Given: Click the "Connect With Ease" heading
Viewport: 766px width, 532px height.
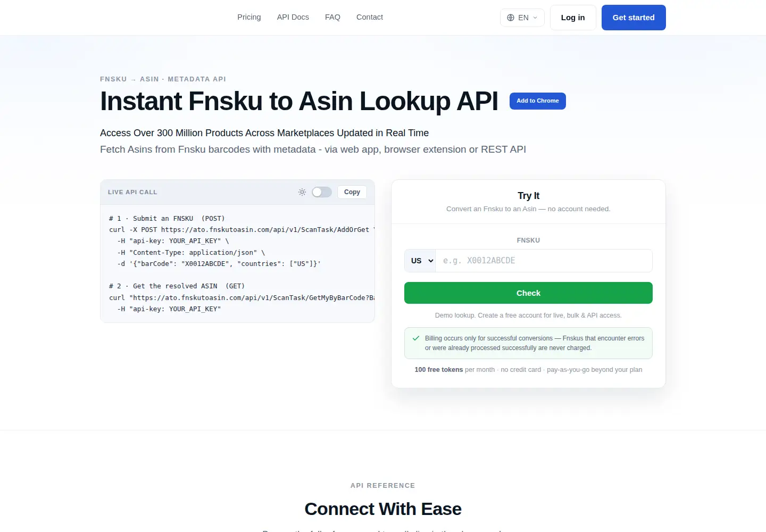Looking at the screenshot, I should 383,509.
